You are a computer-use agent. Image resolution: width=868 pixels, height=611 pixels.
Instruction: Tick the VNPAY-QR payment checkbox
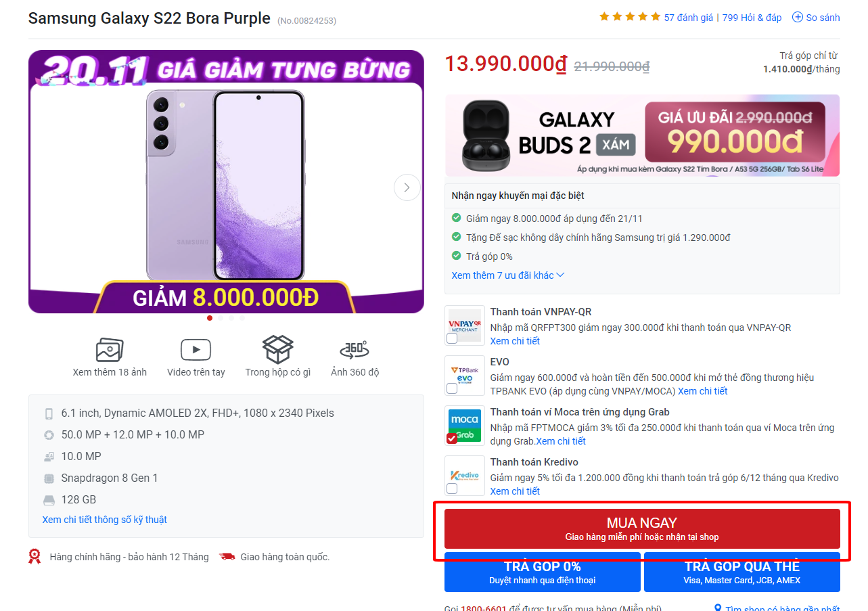click(452, 338)
